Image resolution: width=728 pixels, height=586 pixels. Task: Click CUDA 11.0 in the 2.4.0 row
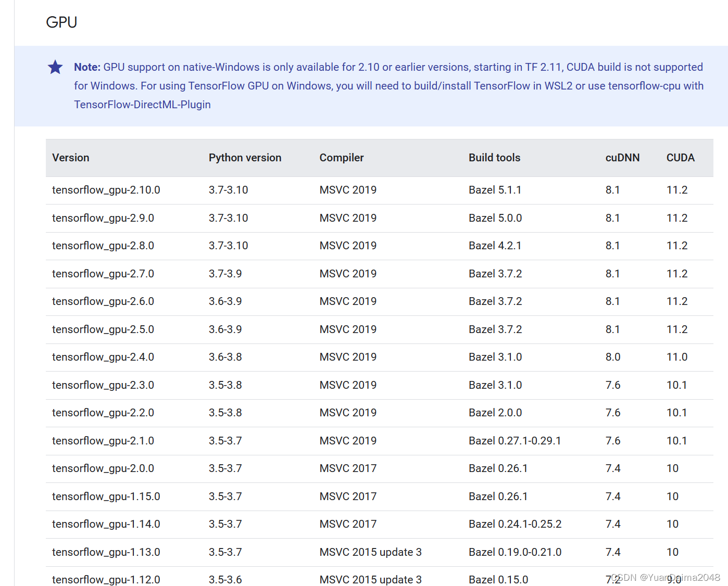pos(677,357)
